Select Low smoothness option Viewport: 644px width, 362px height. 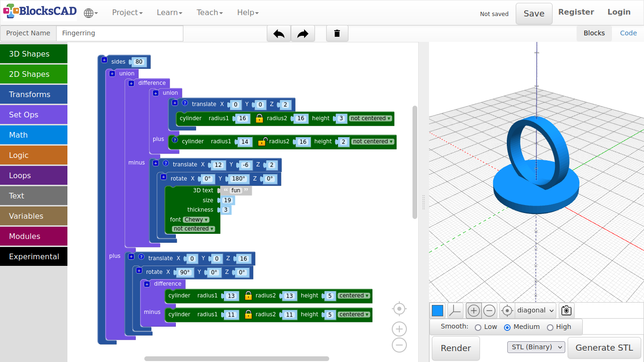click(x=478, y=327)
